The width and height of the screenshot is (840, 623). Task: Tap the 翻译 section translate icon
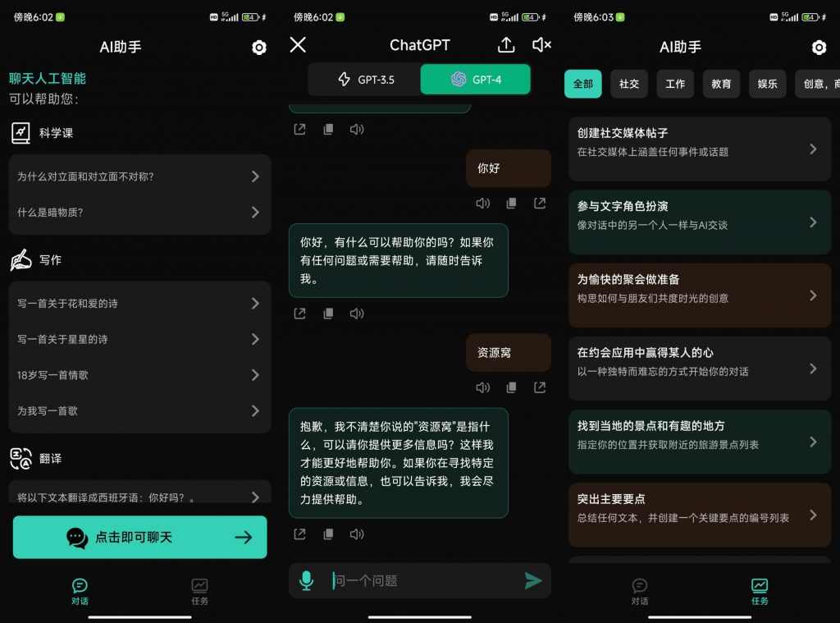21,459
